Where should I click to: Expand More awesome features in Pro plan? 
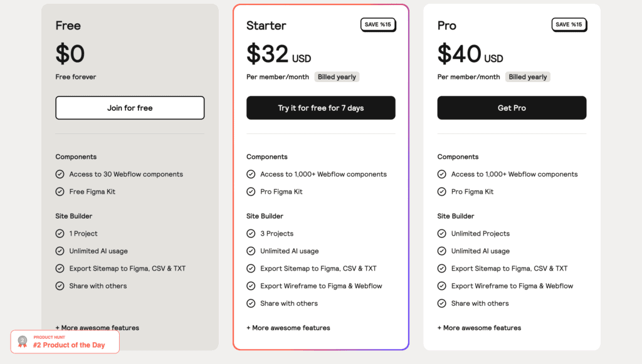(x=479, y=328)
